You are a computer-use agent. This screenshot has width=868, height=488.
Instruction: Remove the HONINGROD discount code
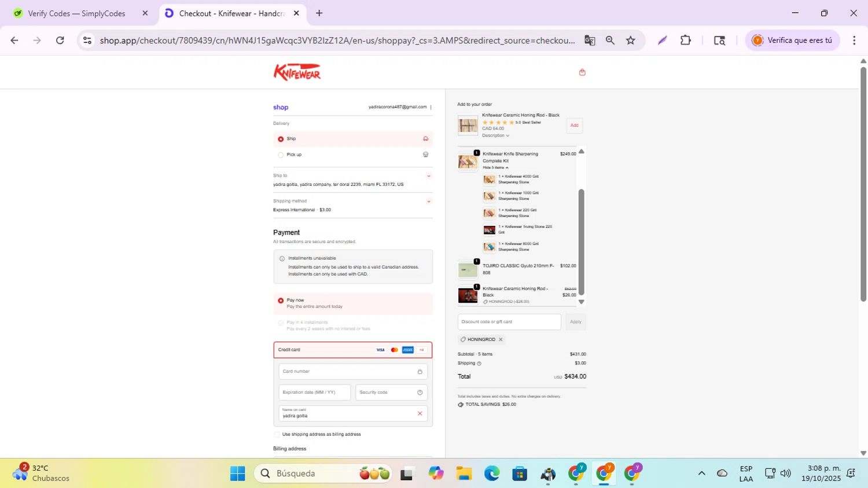coord(501,340)
